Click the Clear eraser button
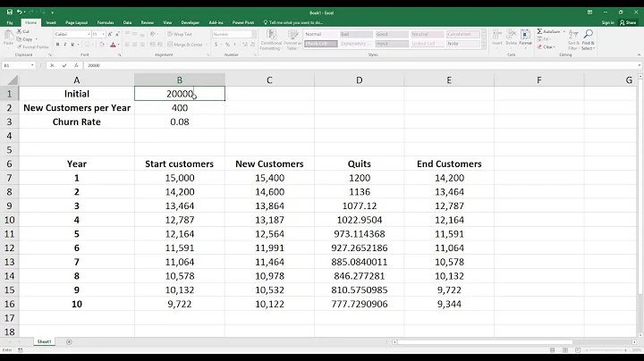The height and width of the screenshot is (361, 644). (x=547, y=46)
